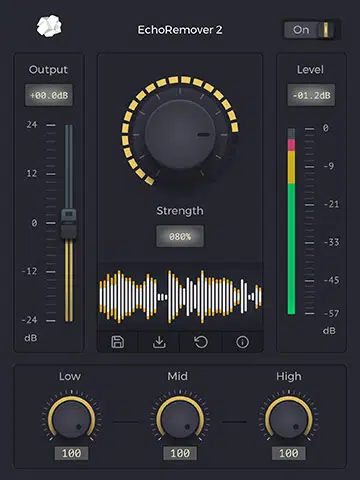
Task: Click the save preset floppy disk icon
Action: [x=117, y=342]
